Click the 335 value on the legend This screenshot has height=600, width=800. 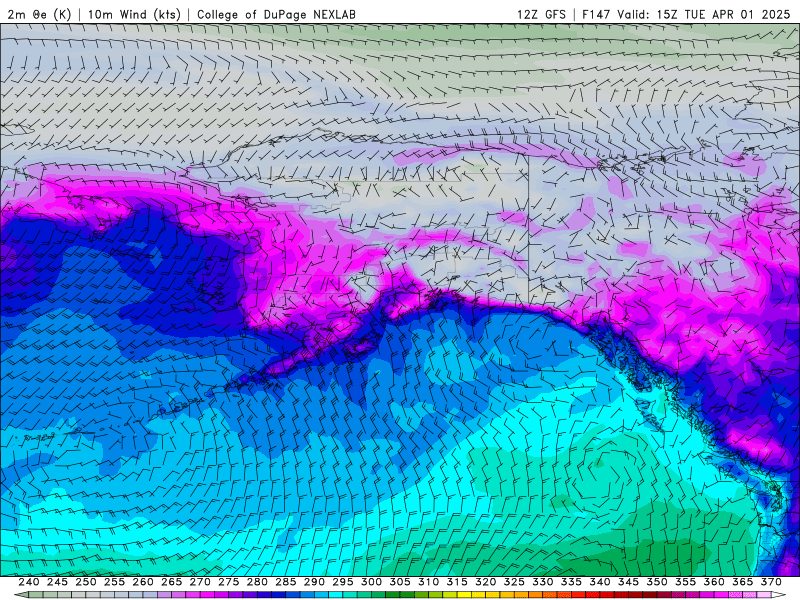(571, 582)
